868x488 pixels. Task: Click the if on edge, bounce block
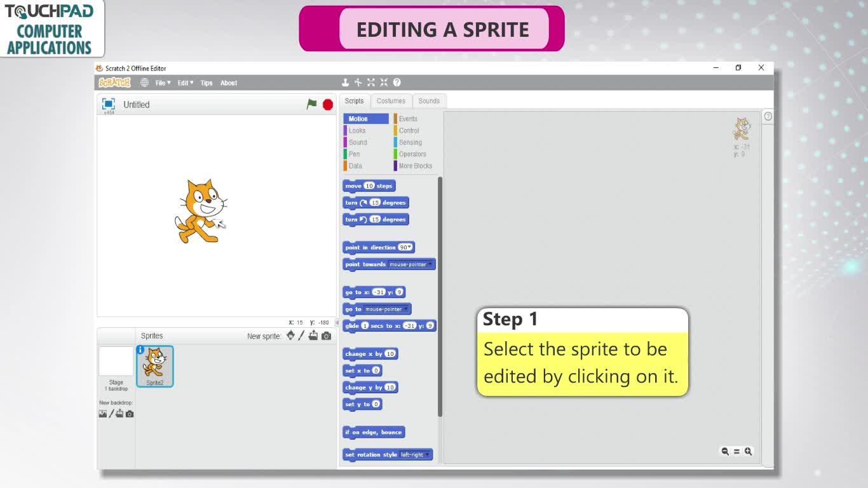point(374,433)
